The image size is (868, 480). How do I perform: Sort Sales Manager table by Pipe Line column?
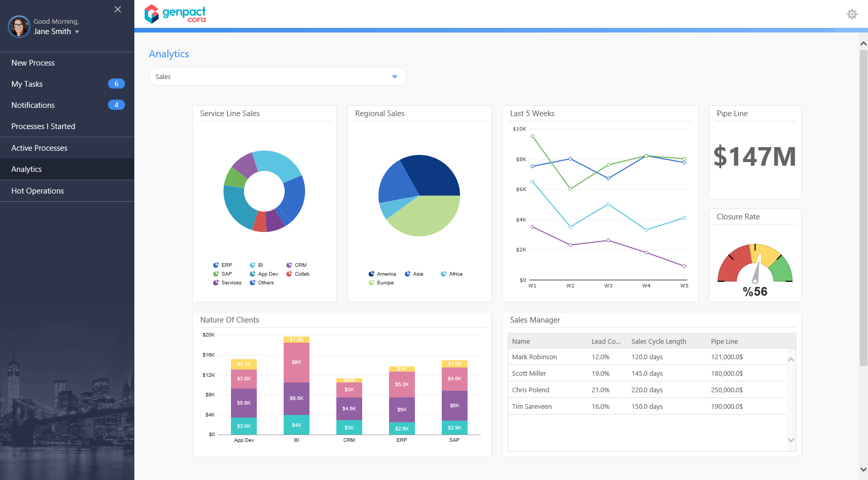724,342
